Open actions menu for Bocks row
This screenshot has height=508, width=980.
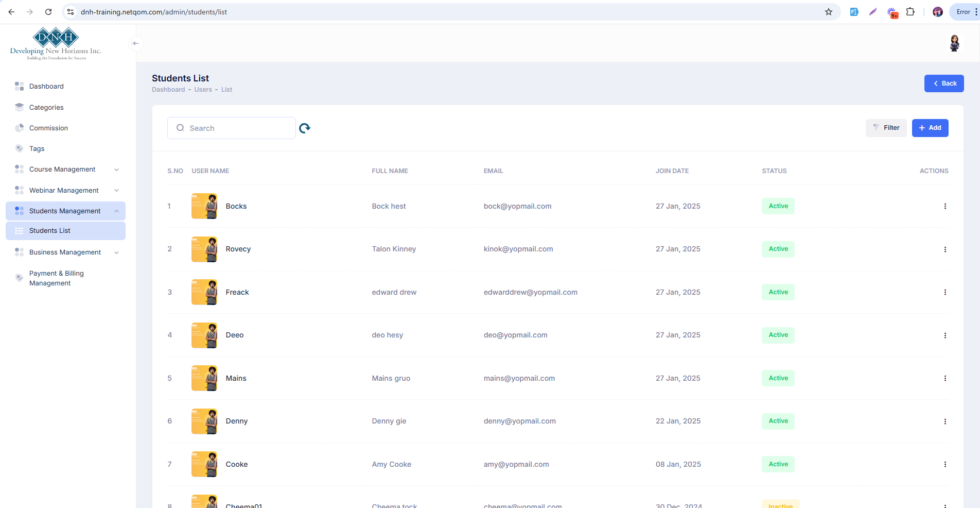point(945,206)
